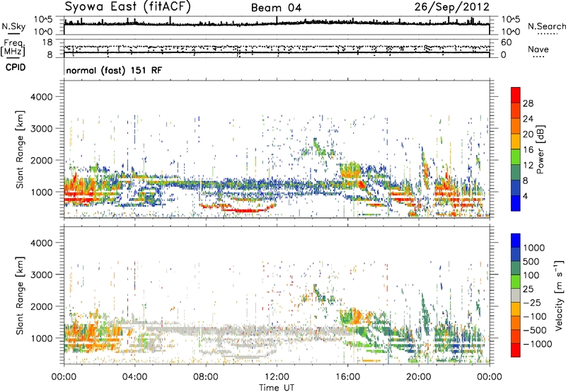Image resolution: width=566 pixels, height=392 pixels.
Task: Click the "Slant Range [km]" label of the velocity panel
Action: click(x=20, y=295)
